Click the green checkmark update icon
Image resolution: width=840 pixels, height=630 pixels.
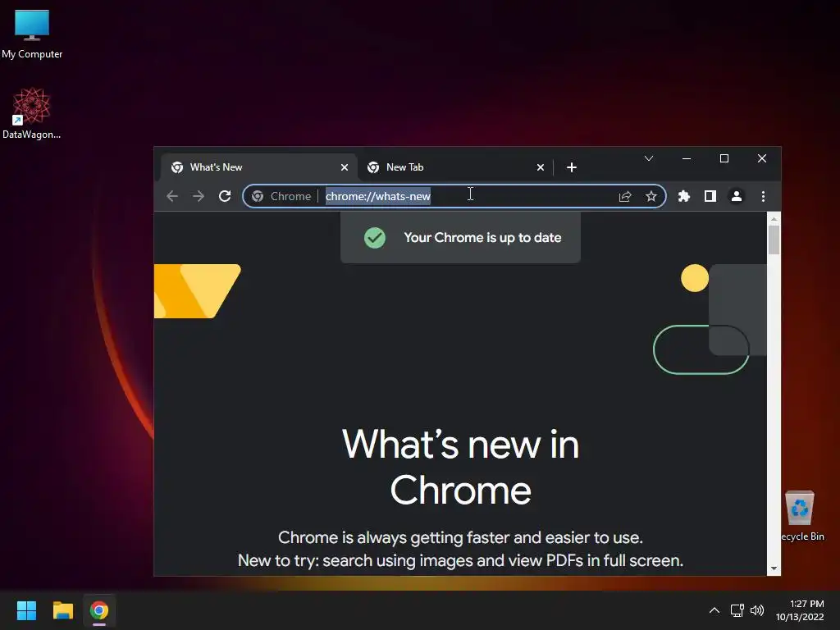[x=375, y=238]
